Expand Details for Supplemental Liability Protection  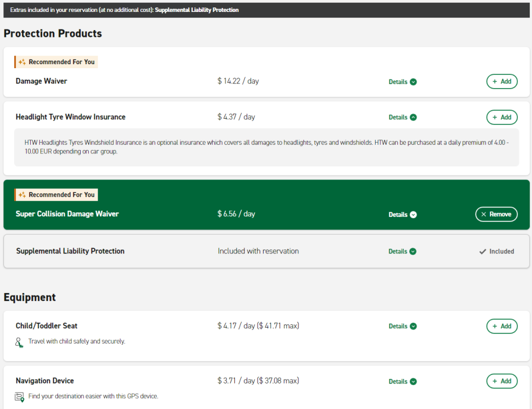coord(402,251)
